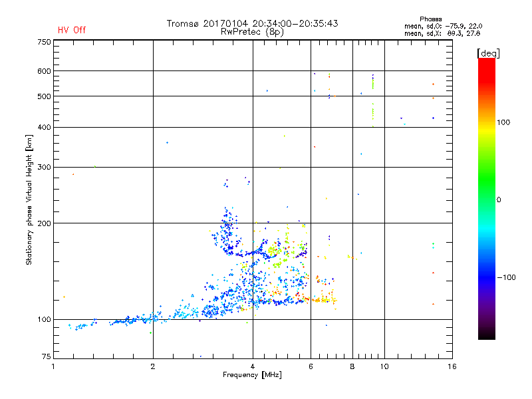The image size is (532, 399).
Task: Click the green vertical point streak near 9 MHz
Action: [x=373, y=101]
